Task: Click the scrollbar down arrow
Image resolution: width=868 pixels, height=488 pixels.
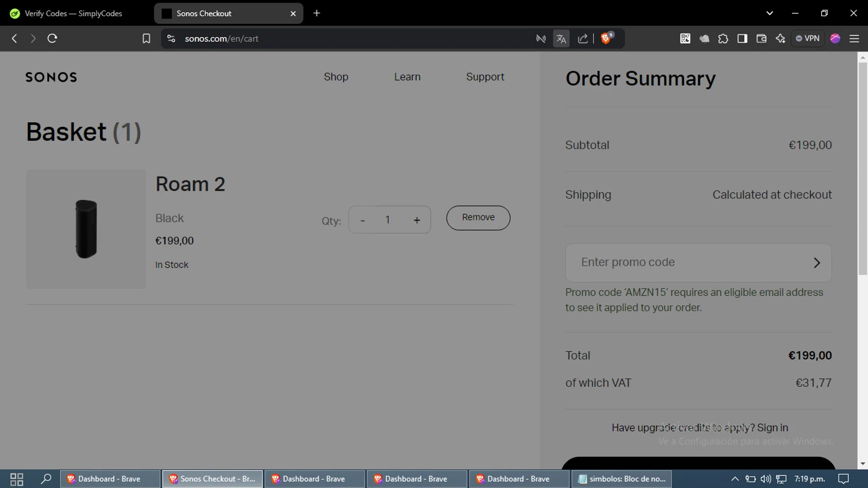Action: click(863, 464)
